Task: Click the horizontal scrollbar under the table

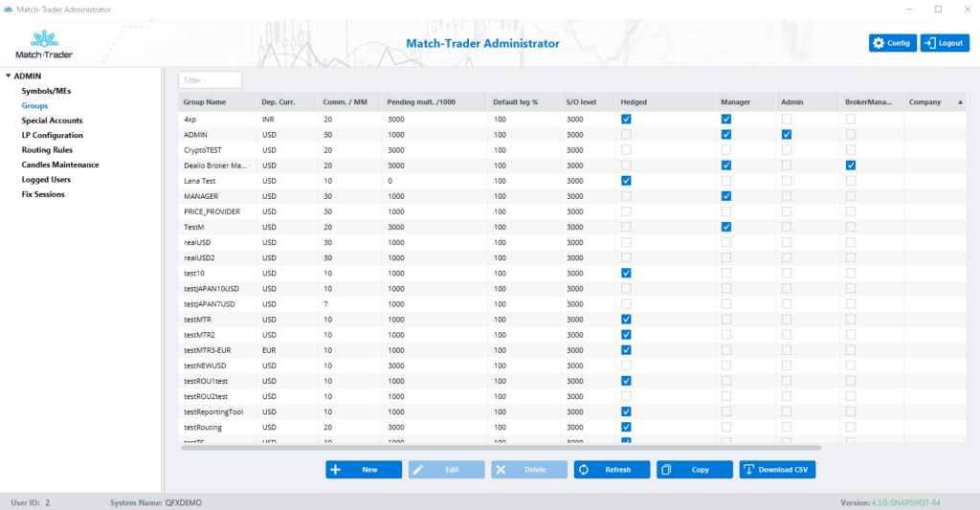Action: [501, 448]
